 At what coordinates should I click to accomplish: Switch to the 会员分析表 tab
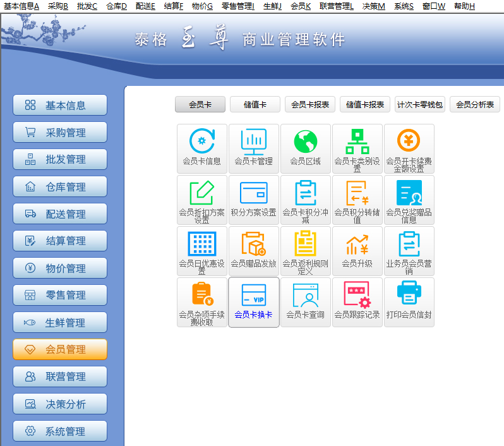point(474,105)
